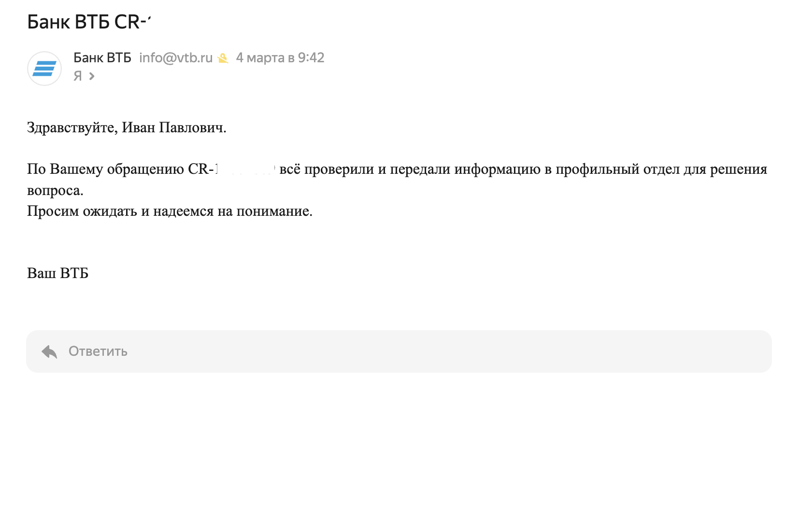Click the words "По Вашему обращению"
Screen dimensions: 799x532
tap(105, 169)
